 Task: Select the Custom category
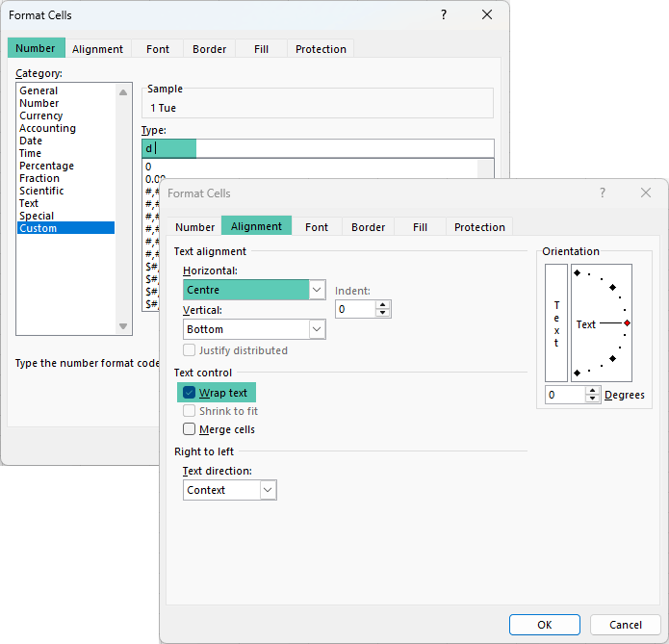(x=66, y=228)
